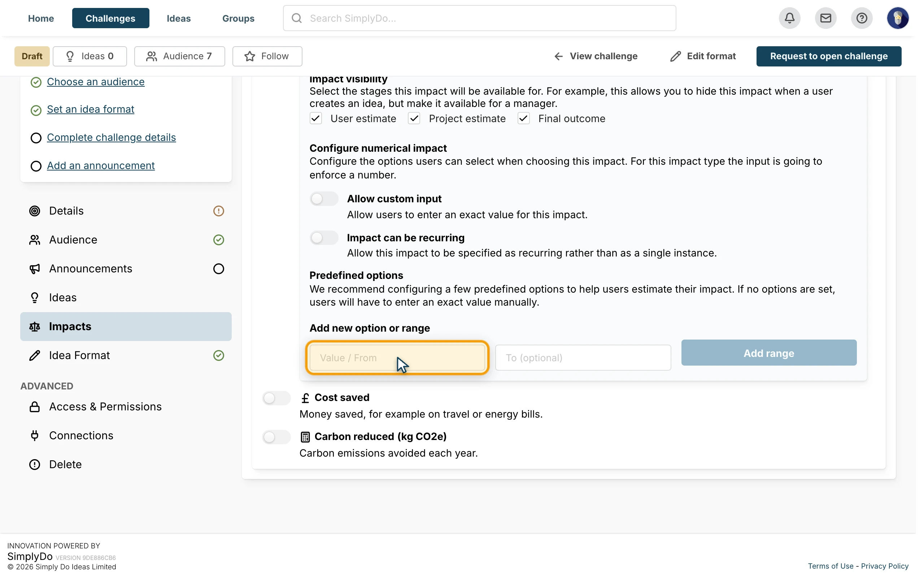Click the Audience green check icon
Screen dimensions: 924x578
pyautogui.click(x=218, y=240)
